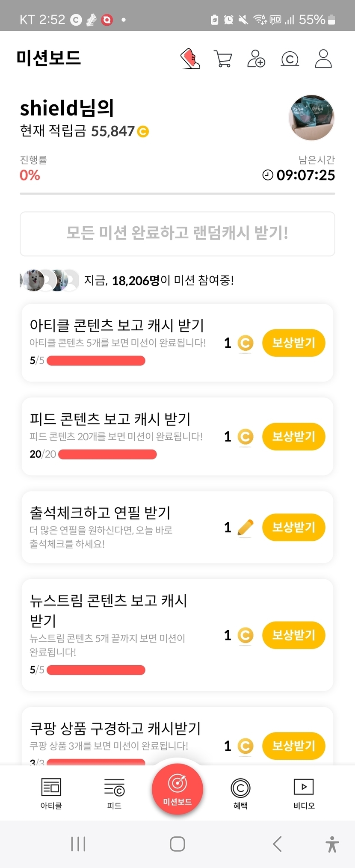This screenshot has width=355, height=868.
Task: Switch to the 아티클 tab
Action: (51, 793)
